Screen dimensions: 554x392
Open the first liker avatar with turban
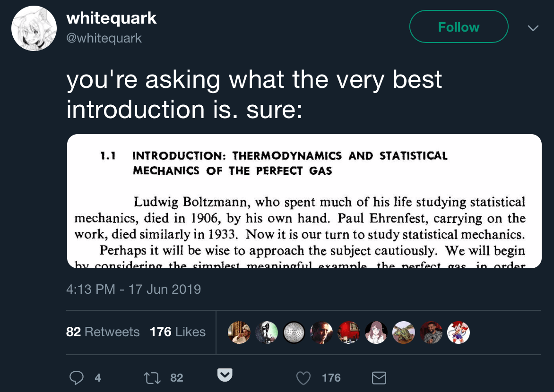tap(239, 332)
